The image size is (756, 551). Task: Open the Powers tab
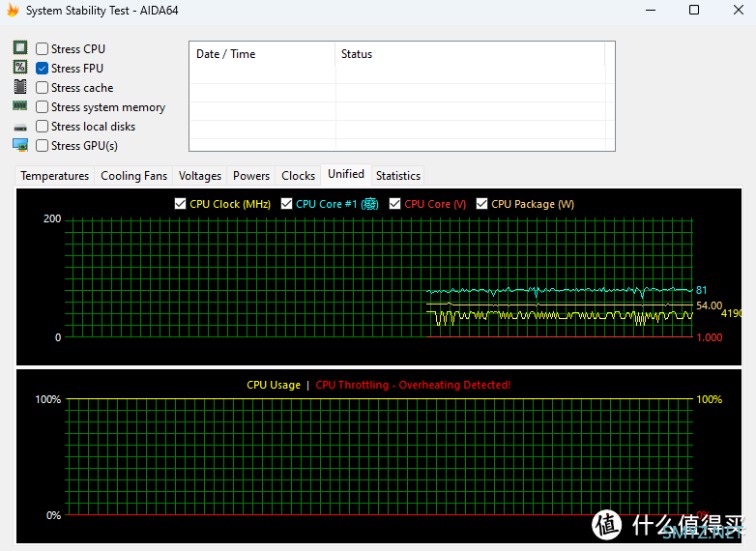coord(251,176)
